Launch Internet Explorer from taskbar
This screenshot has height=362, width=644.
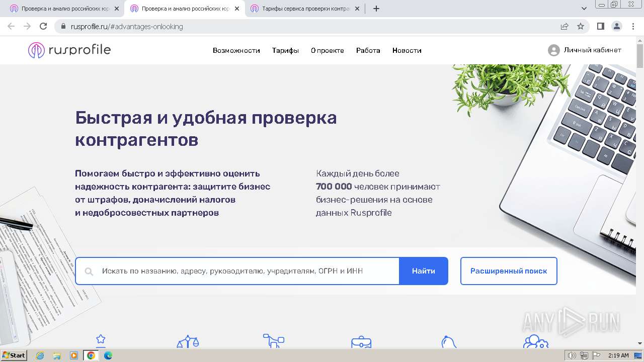click(40, 355)
